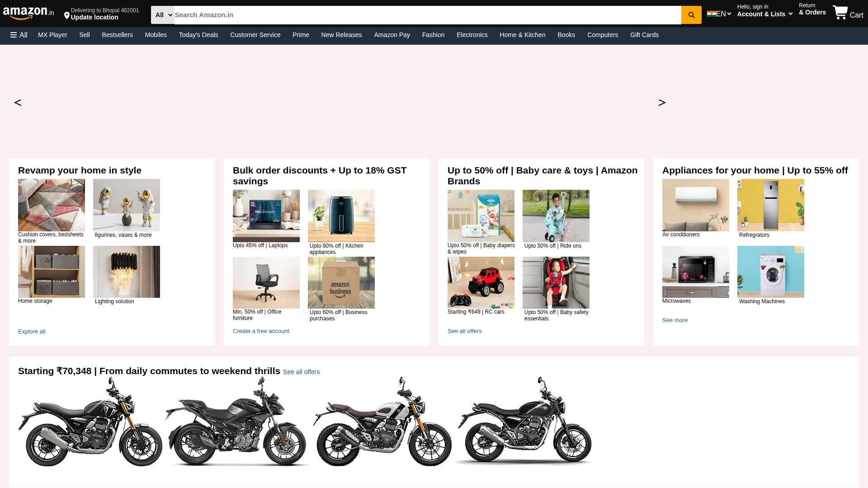Go to Electronics category

(472, 35)
